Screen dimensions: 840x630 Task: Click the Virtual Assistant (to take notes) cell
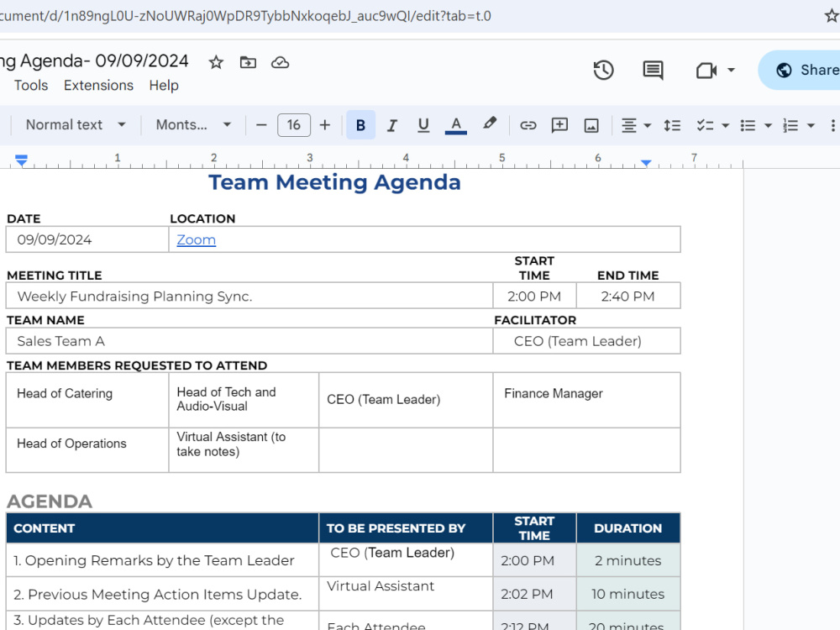244,450
